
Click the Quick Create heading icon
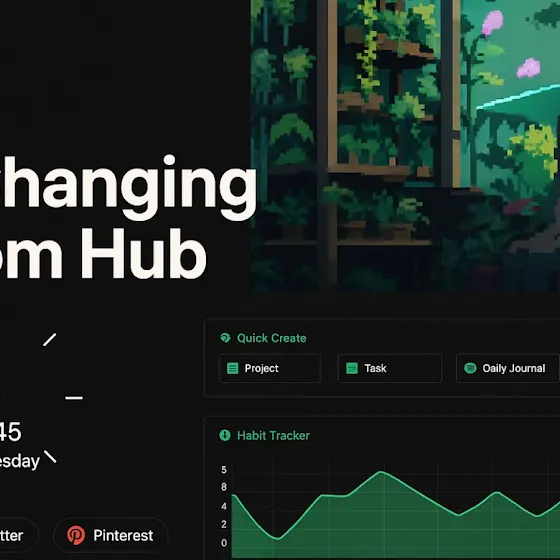click(x=225, y=338)
